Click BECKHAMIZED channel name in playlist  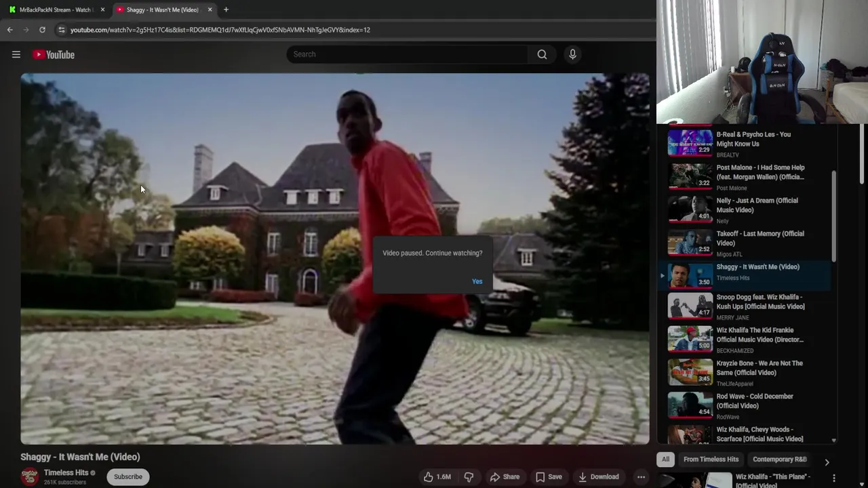click(x=735, y=351)
